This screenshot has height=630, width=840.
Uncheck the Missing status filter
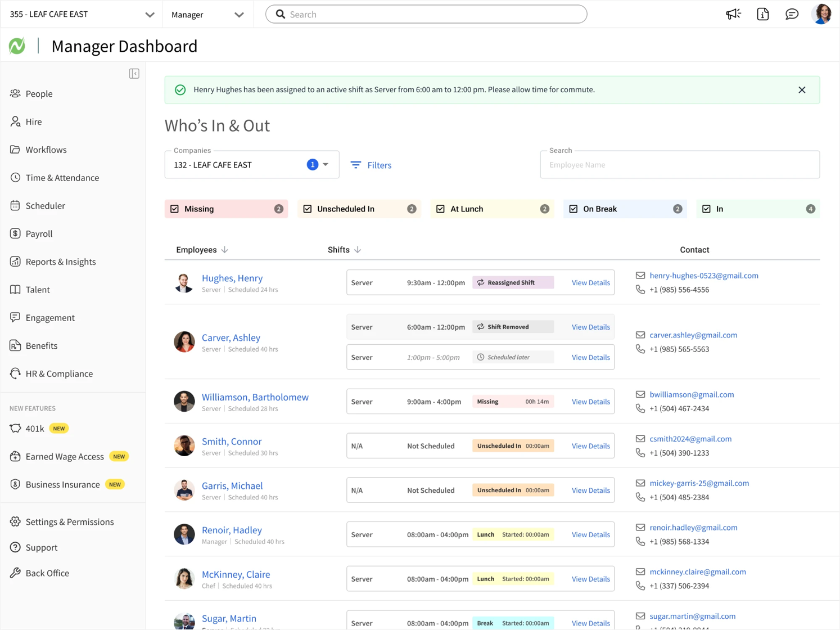click(175, 209)
